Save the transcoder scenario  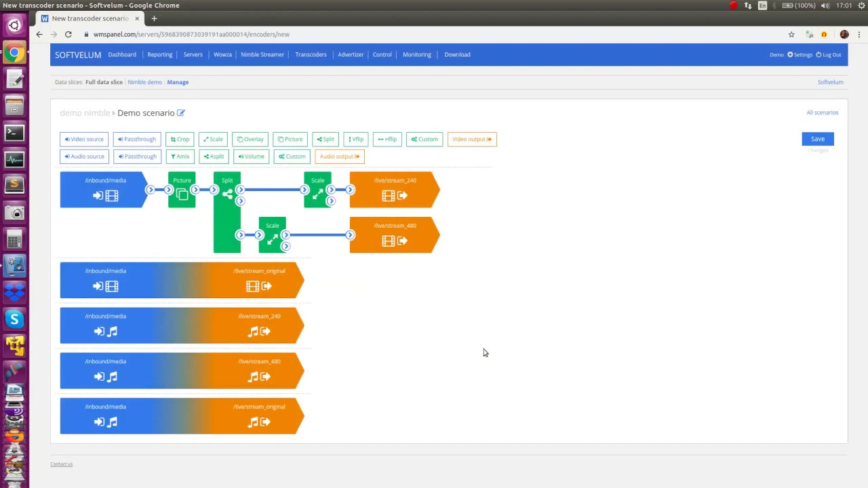click(818, 139)
